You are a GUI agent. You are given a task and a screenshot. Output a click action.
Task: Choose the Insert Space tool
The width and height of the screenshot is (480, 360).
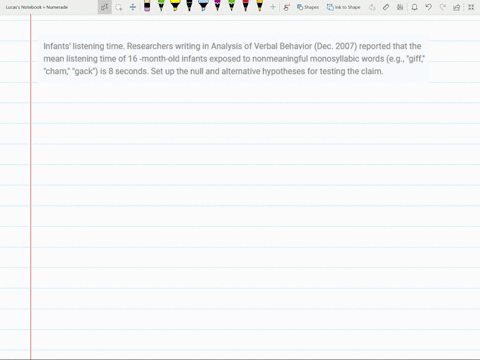click(133, 7)
